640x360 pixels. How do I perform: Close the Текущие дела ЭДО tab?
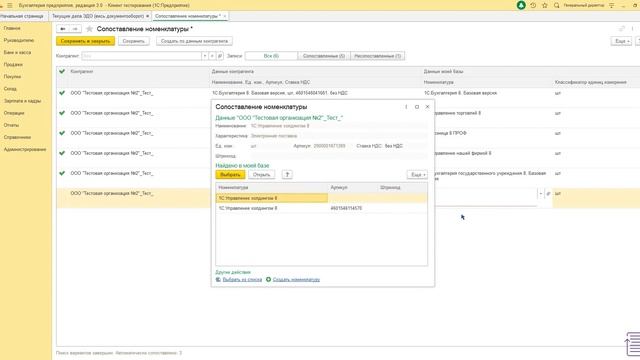tap(147, 16)
